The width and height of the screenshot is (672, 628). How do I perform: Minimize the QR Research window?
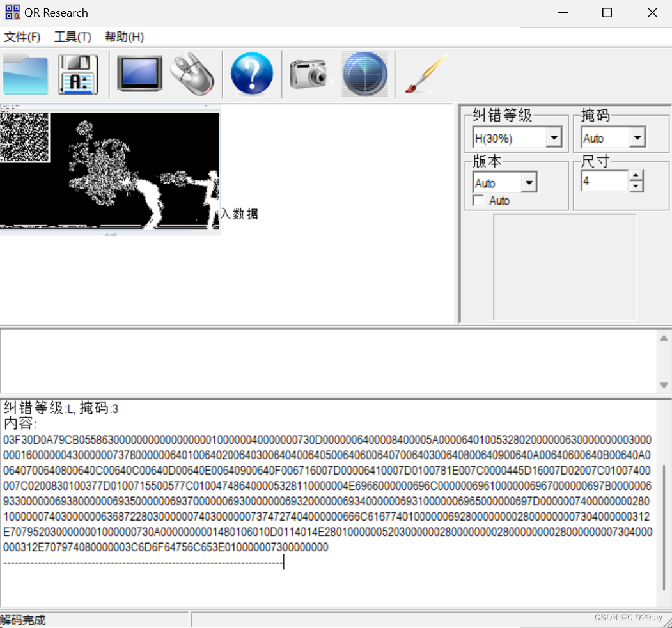coord(563,13)
